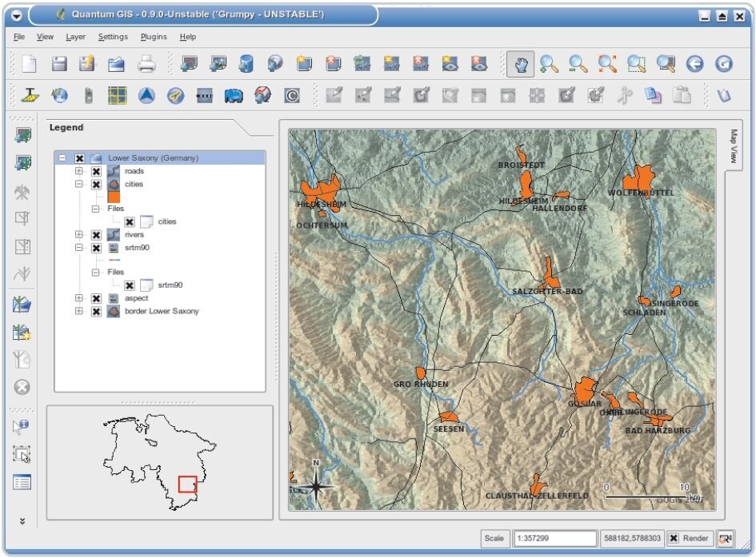Click the North Arrow plugin icon
The height and width of the screenshot is (558, 756).
[x=147, y=95]
